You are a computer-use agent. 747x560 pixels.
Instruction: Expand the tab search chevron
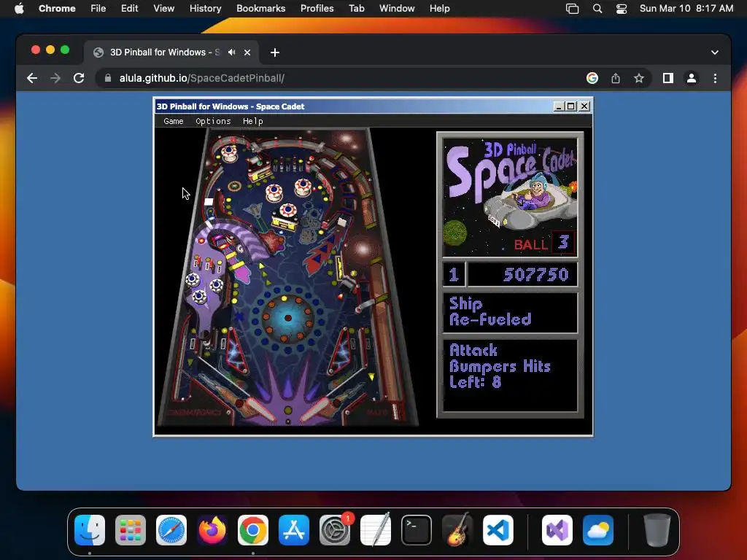coord(715,52)
